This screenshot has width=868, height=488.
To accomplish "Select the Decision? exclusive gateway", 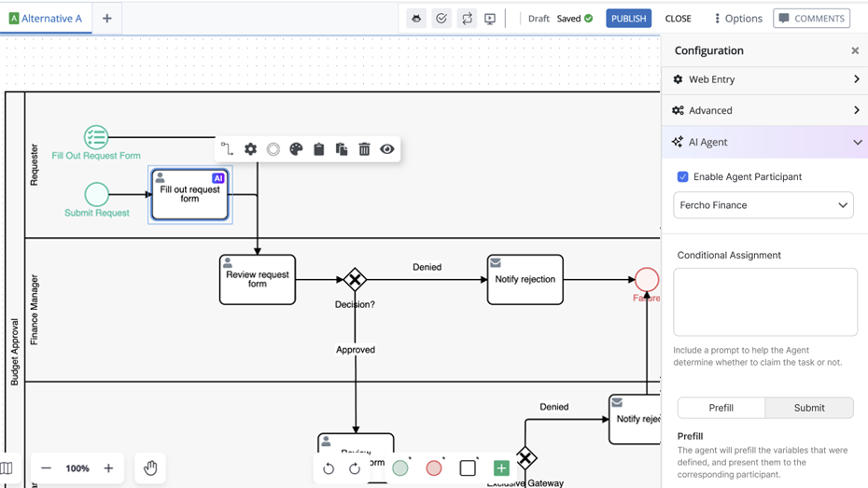I will point(355,279).
